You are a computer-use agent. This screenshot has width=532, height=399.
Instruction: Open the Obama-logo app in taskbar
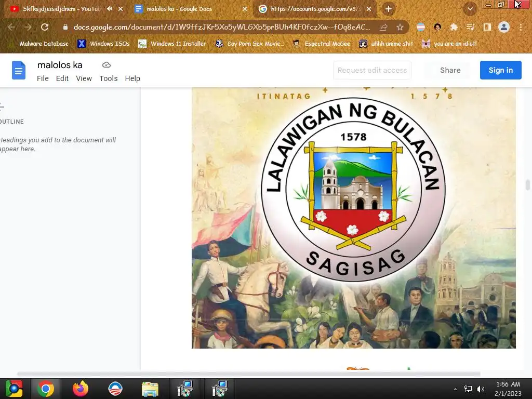(115, 389)
